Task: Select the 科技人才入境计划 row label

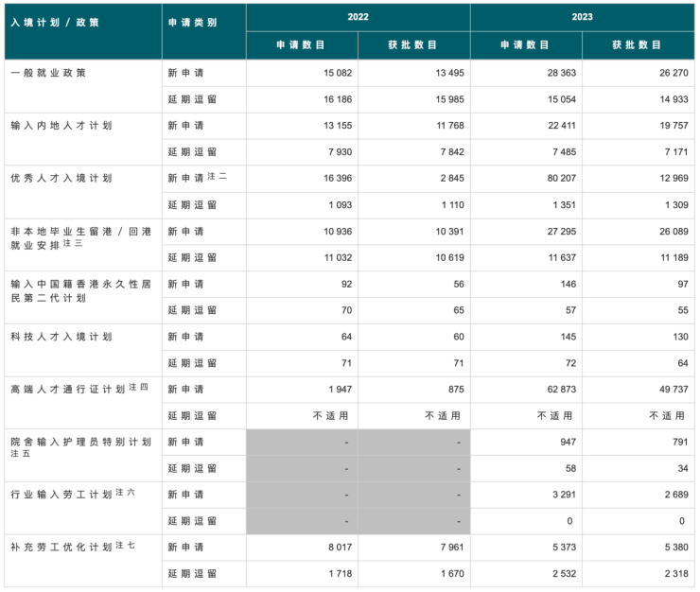Action: pyautogui.click(x=61, y=337)
